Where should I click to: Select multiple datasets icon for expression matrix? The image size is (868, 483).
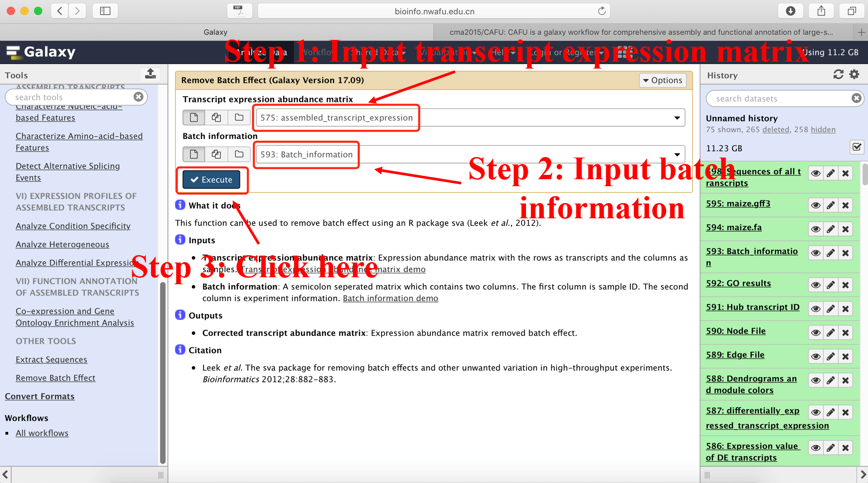pos(216,117)
